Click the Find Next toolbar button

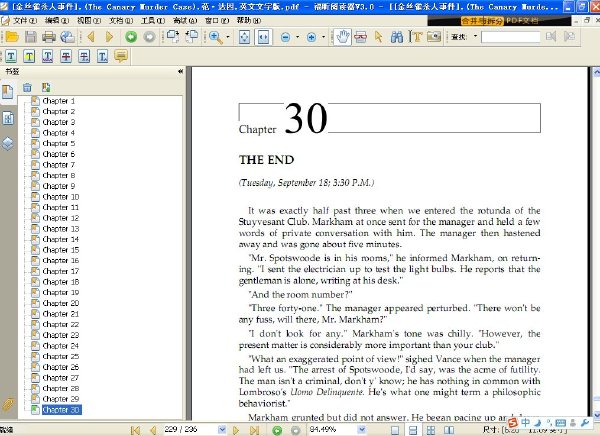[x=569, y=37]
